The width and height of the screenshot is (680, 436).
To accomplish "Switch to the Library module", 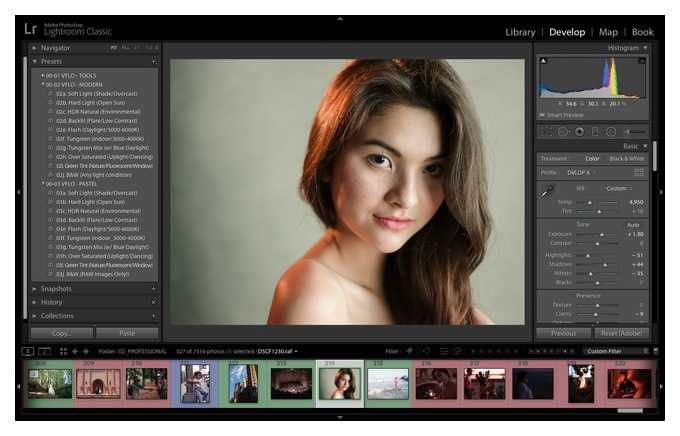I will tap(520, 32).
